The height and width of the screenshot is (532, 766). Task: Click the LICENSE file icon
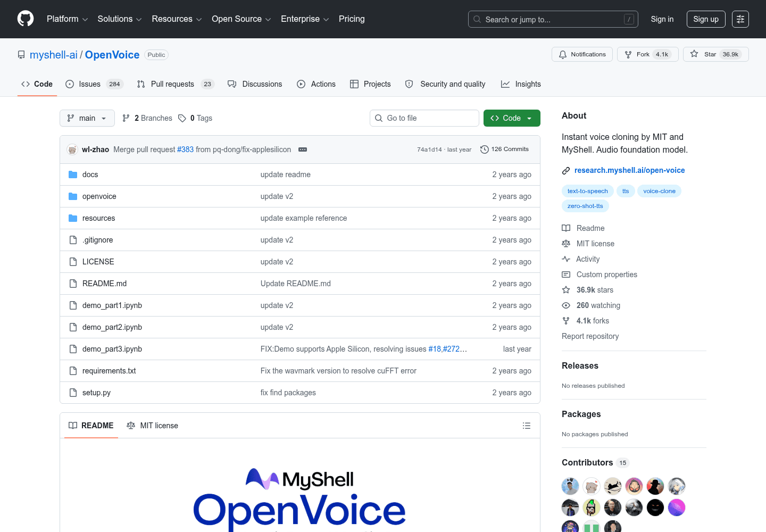[x=73, y=262]
